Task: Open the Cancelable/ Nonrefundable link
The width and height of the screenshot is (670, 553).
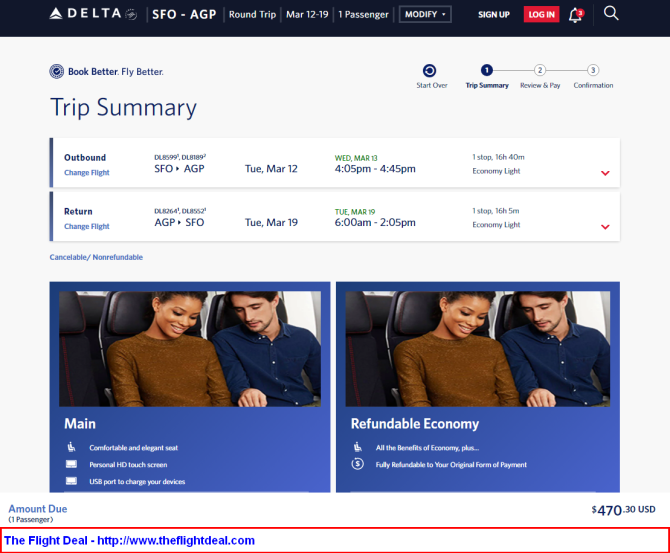Action: pyautogui.click(x=96, y=257)
